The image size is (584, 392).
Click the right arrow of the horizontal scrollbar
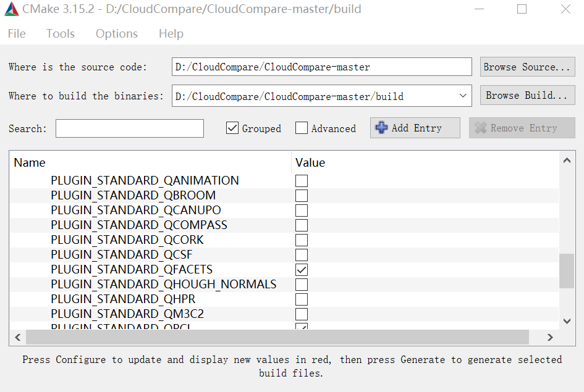click(550, 337)
